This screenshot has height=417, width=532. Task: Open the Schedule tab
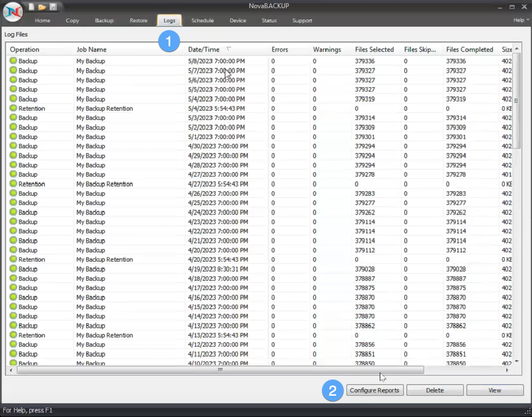pyautogui.click(x=202, y=20)
